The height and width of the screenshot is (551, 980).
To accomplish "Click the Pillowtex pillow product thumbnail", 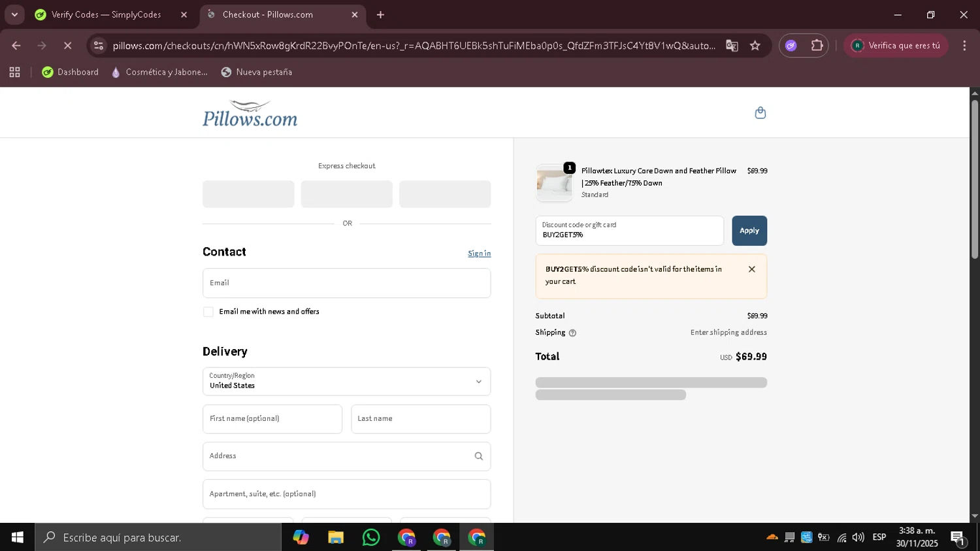I will coord(554,183).
